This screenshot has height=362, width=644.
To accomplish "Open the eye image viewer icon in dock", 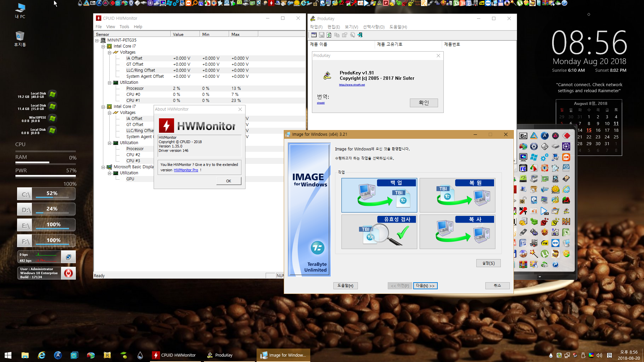I will pos(545,168).
